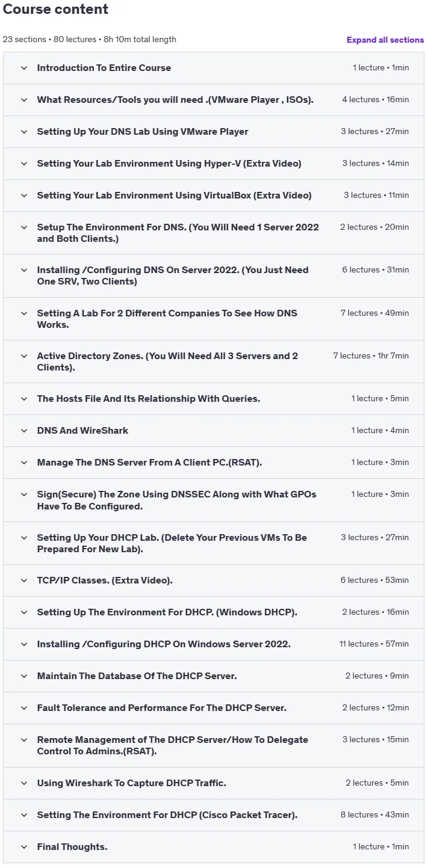Open Fault Tolerance and Performance section
Viewport: 428px width, 868px height.
coord(162,708)
